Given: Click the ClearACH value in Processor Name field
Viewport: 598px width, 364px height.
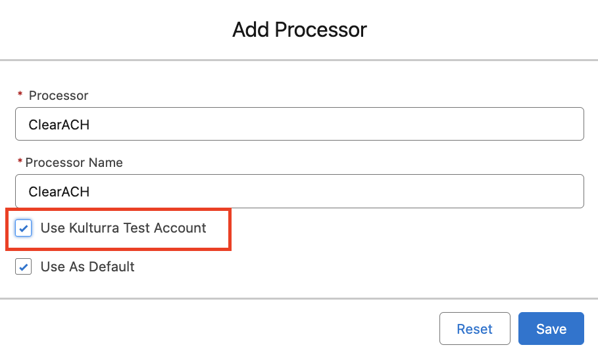Looking at the screenshot, I should (59, 191).
